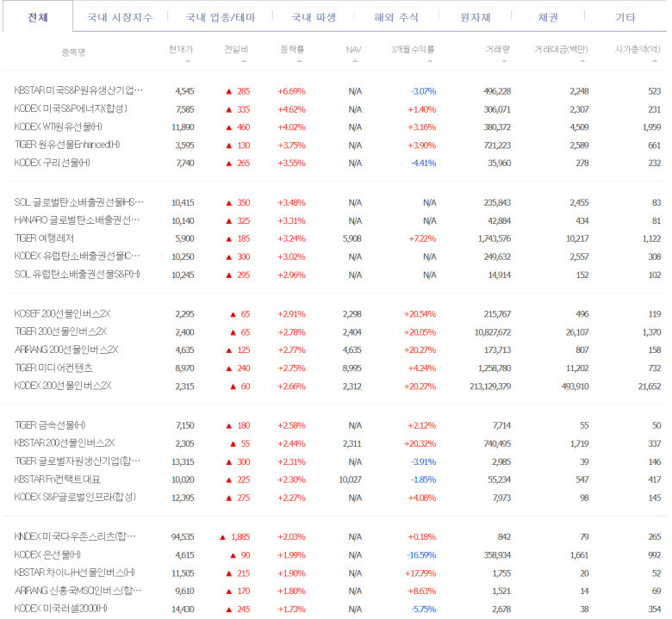Image resolution: width=672 pixels, height=619 pixels.
Task: Open KBSTAR 미국S&P원유생산기업 ETF link
Action: (x=78, y=90)
